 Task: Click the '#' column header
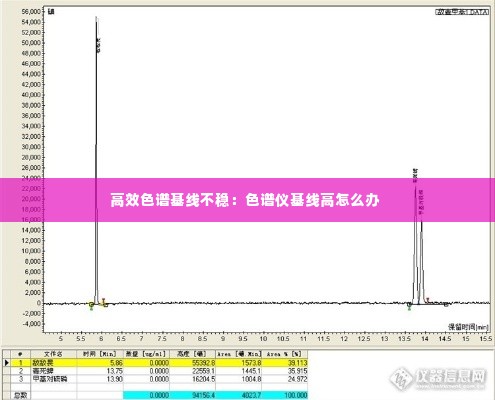click(x=20, y=354)
